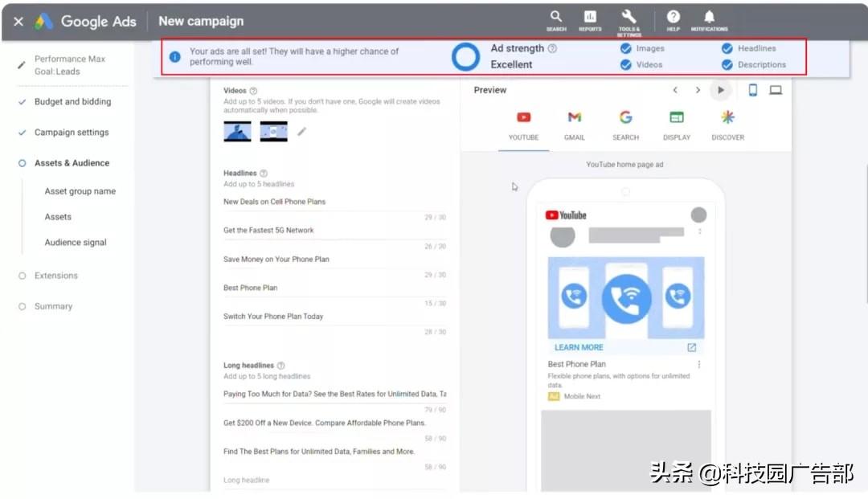Click the Headlines help icon
868x499 pixels.
(264, 173)
